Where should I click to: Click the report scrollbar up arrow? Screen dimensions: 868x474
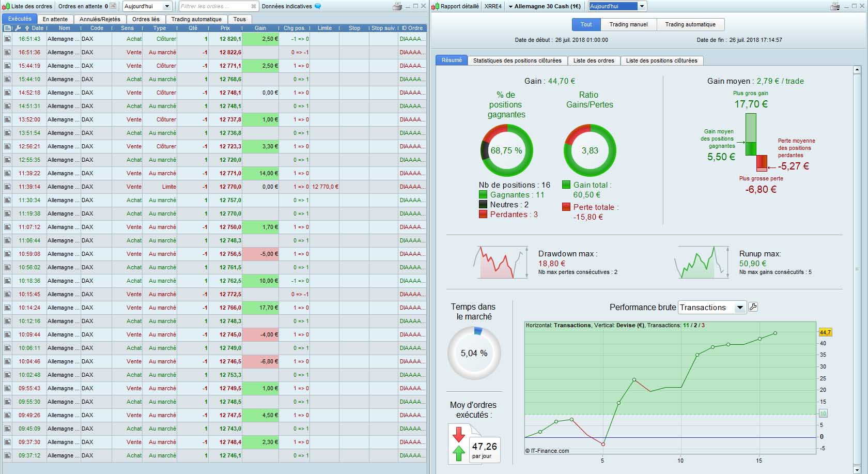click(857, 70)
